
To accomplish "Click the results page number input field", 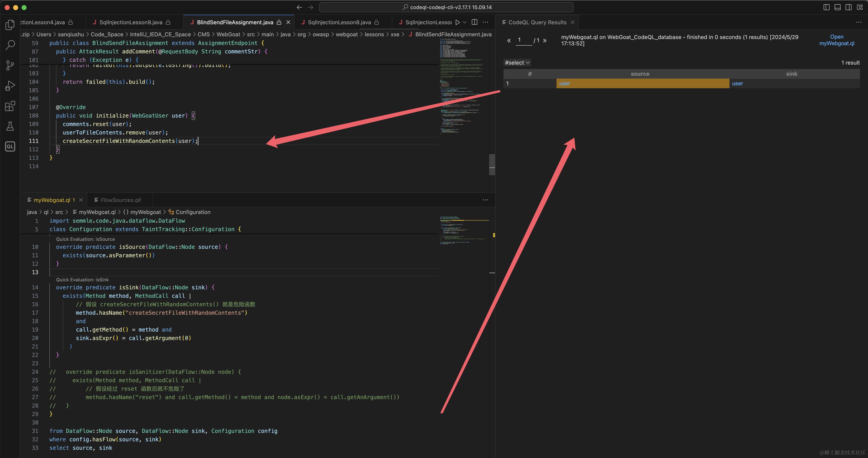I will click(524, 40).
